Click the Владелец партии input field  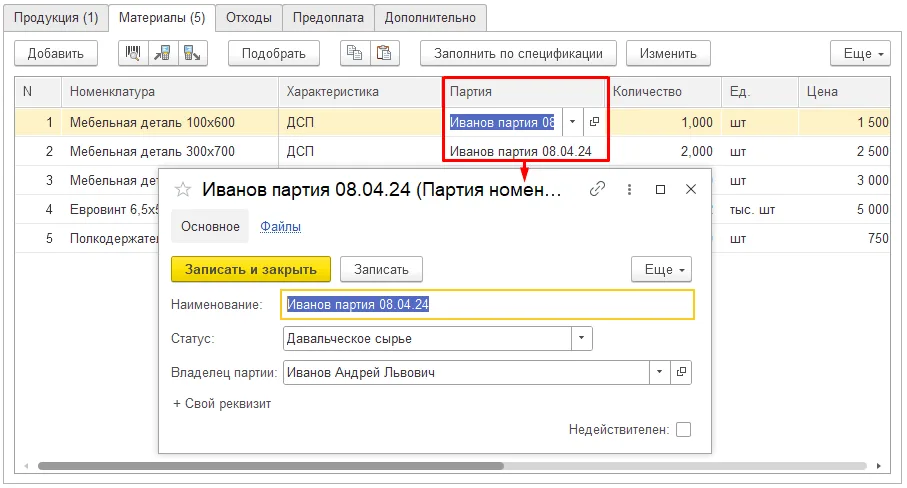point(466,372)
